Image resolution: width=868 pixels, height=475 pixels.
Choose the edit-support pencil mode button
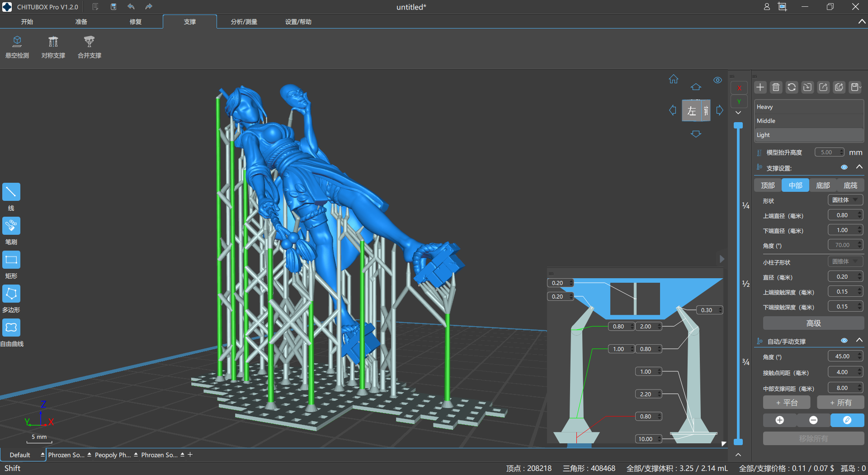[847, 420]
